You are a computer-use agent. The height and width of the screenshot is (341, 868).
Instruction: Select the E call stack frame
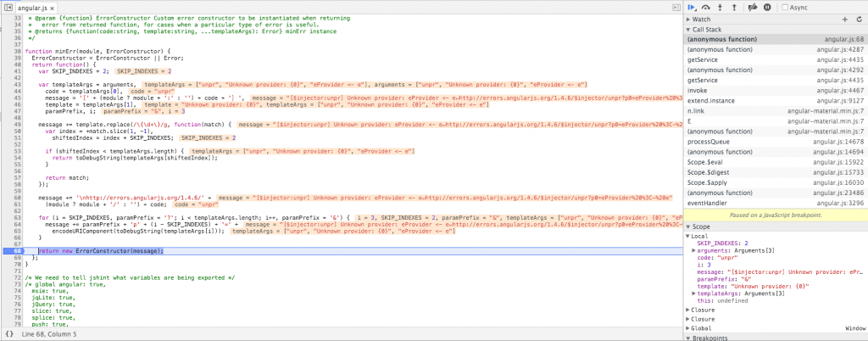point(776,121)
